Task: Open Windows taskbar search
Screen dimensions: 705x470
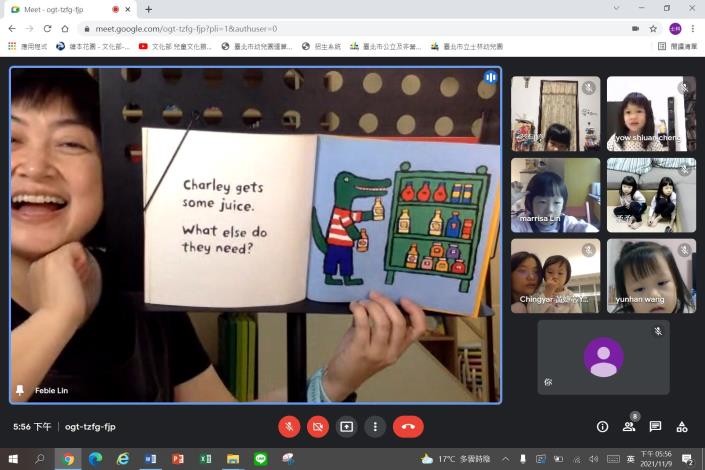Action: pyautogui.click(x=40, y=459)
